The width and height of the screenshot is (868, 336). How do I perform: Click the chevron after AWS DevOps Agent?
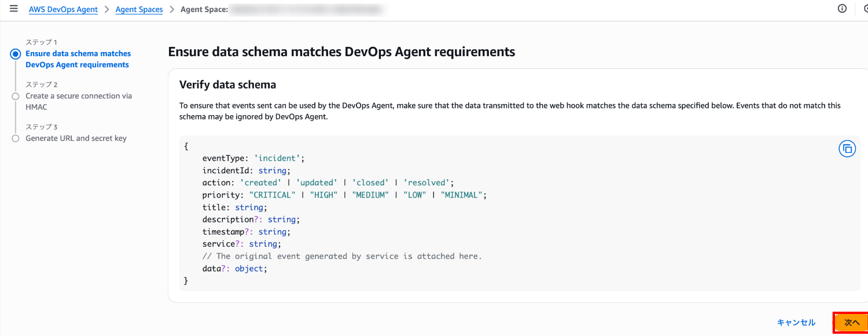tap(107, 10)
